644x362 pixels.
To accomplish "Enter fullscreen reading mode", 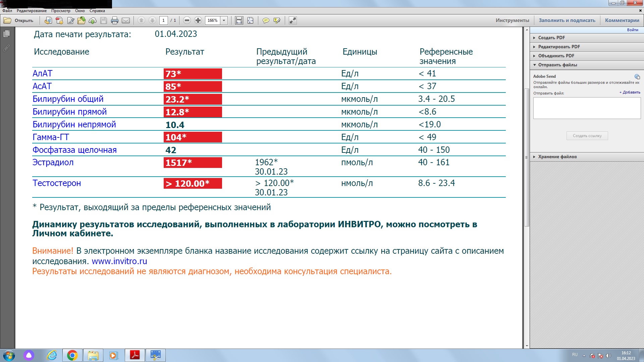I will [x=292, y=20].
